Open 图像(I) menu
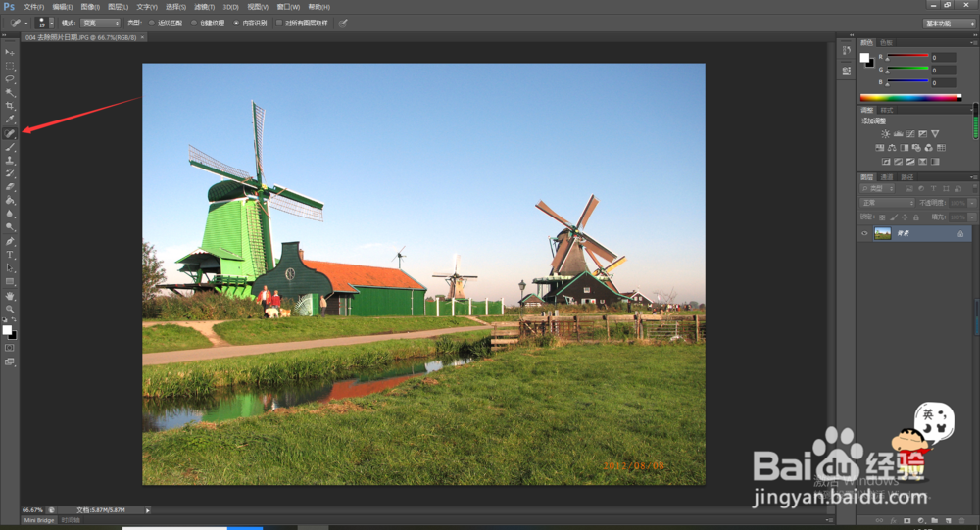Image resolution: width=980 pixels, height=530 pixels. click(90, 7)
